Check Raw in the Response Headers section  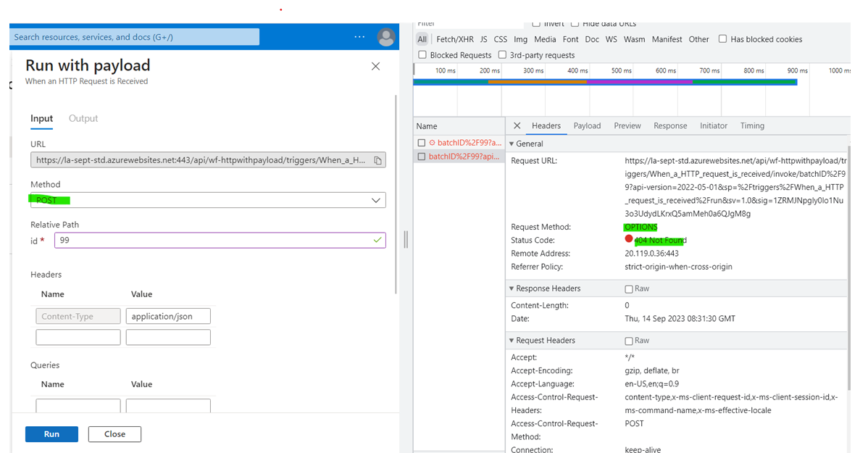tap(629, 288)
